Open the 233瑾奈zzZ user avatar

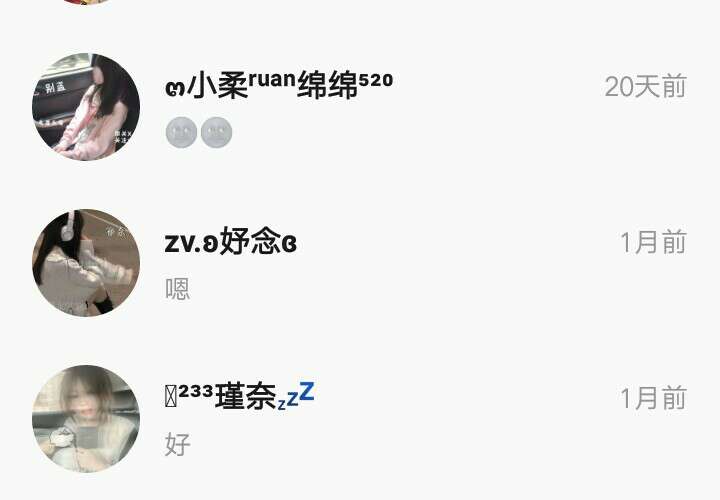pos(86,419)
